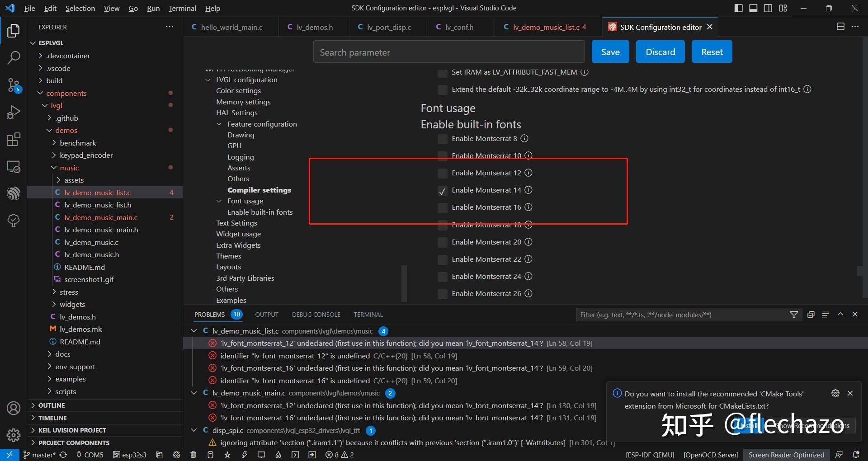Open the Explorer view in activity bar
868x461 pixels.
[14, 31]
